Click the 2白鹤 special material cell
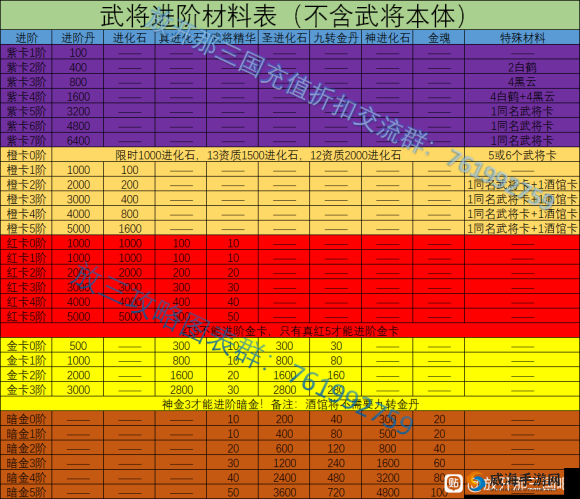 pyautogui.click(x=522, y=67)
